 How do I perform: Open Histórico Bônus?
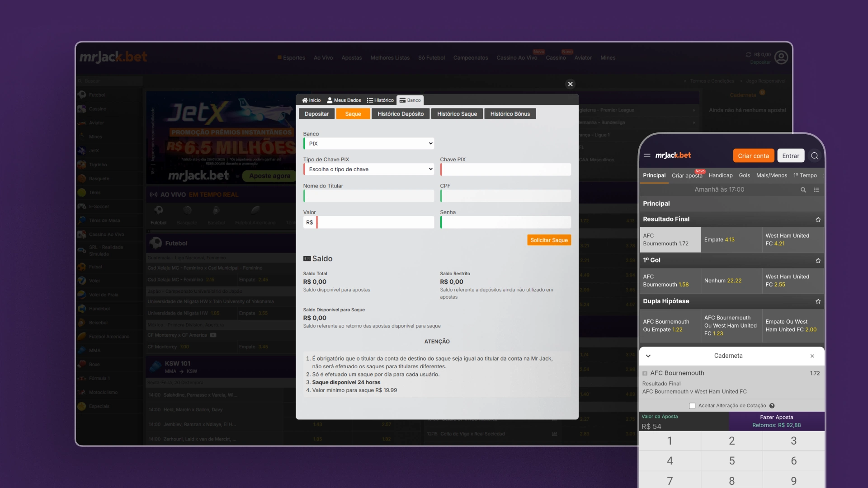[510, 114]
